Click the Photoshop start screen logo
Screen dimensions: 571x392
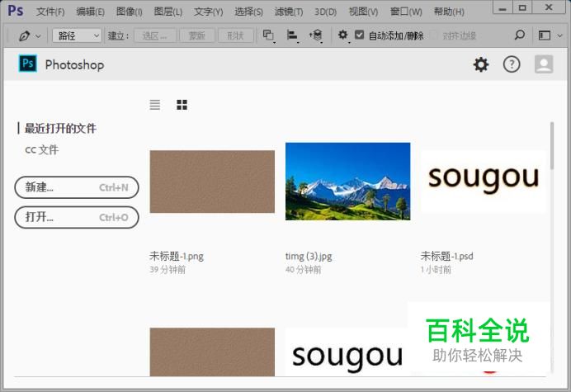click(x=28, y=64)
